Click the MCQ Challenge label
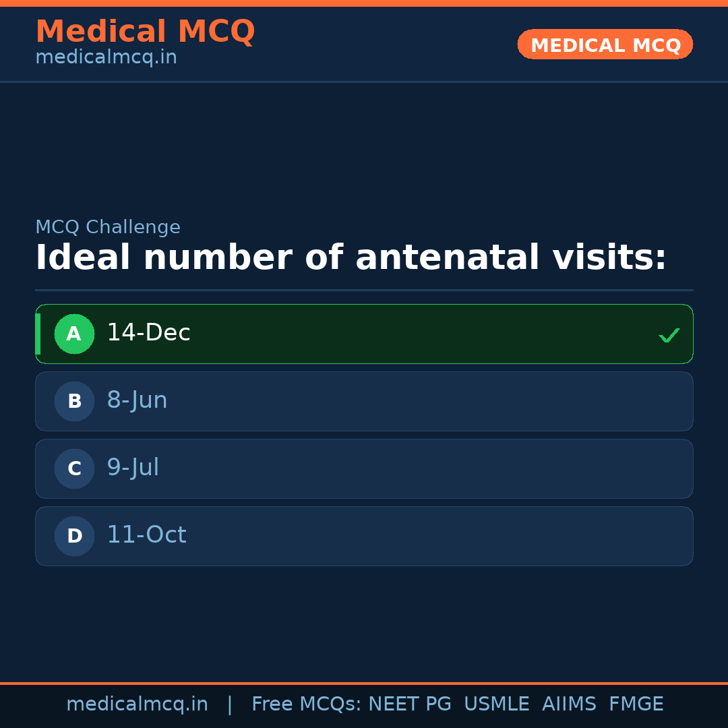The width and height of the screenshot is (728, 728). [x=108, y=227]
